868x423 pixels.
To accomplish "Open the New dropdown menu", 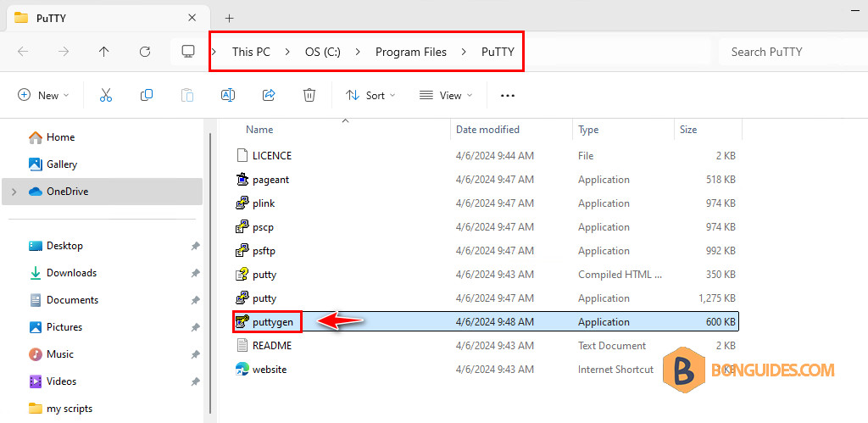I will (x=44, y=95).
